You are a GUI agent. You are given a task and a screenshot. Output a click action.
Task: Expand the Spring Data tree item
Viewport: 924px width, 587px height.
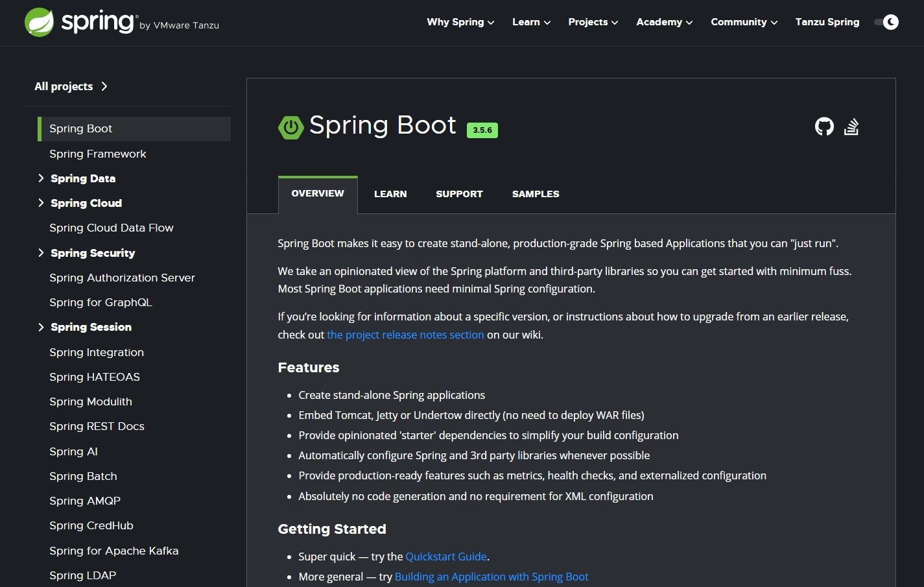point(41,178)
